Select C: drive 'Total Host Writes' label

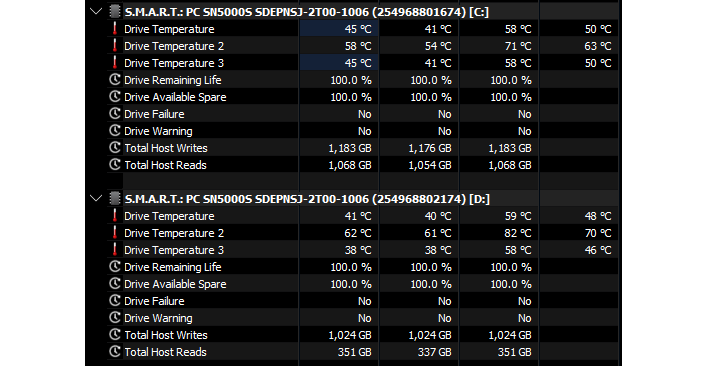coord(166,148)
